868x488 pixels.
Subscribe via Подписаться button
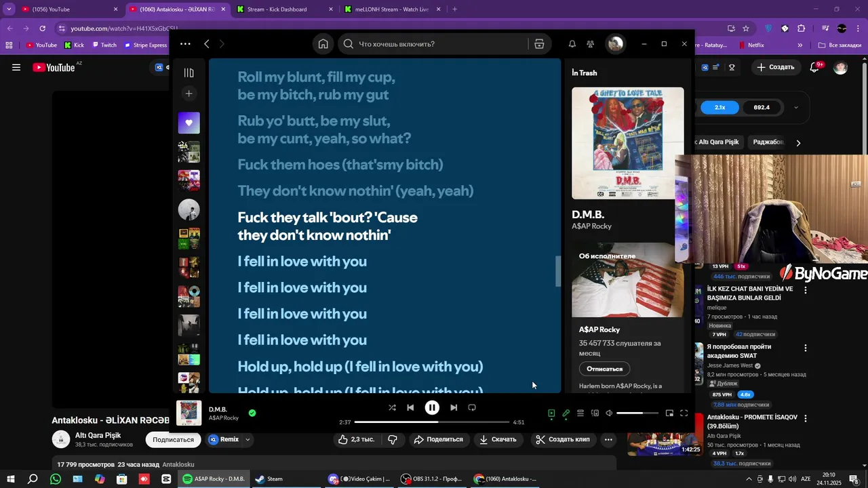tap(174, 439)
